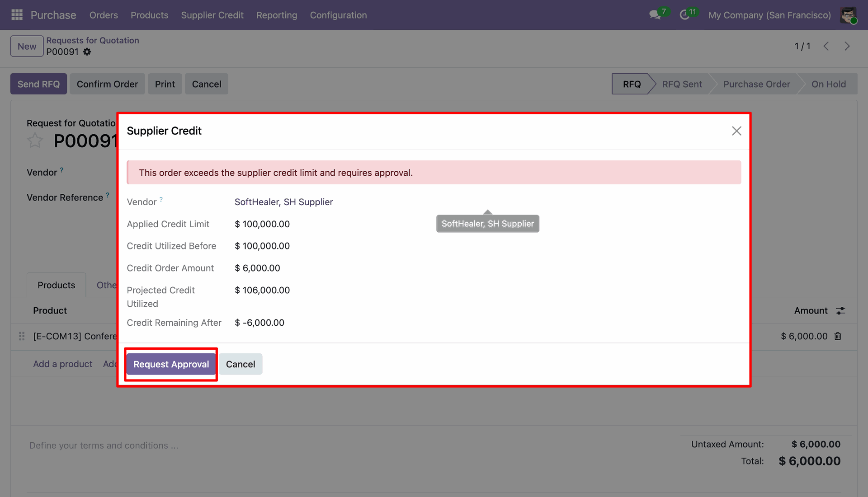Select the RFQ Sent status stage

(682, 84)
